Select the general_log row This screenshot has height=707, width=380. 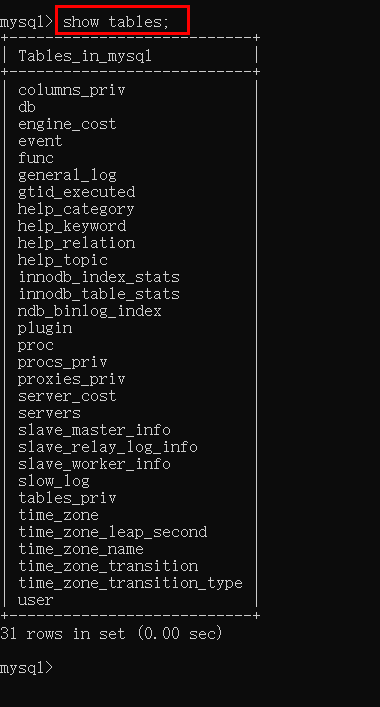click(x=67, y=175)
